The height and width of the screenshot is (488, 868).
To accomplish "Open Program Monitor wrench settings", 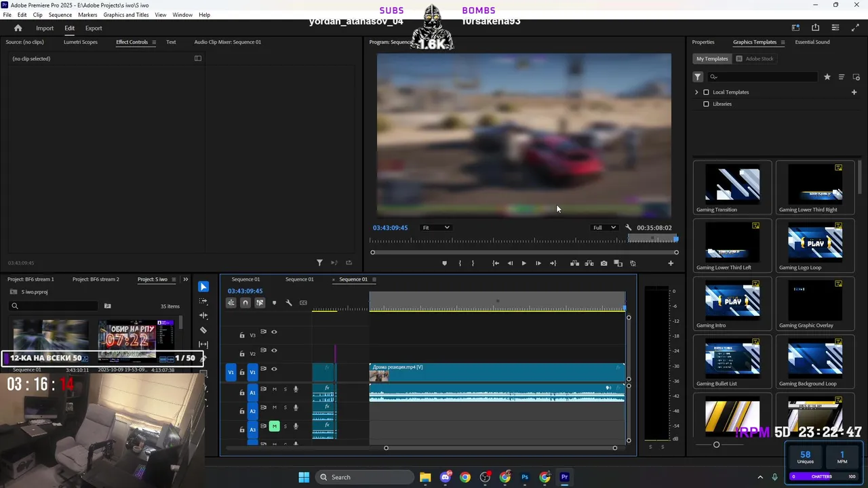I will (629, 228).
